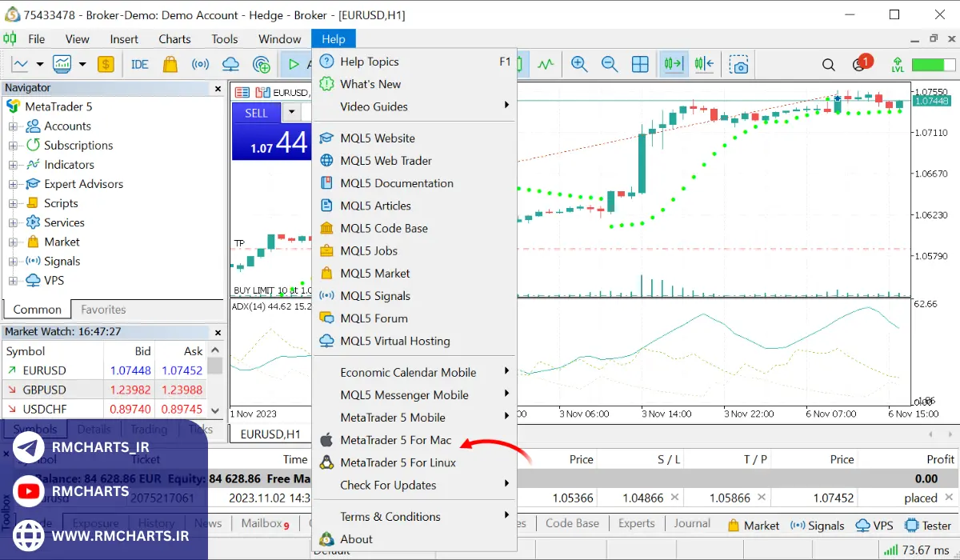Toggle chart auto-scroll to latest bar

(x=673, y=65)
